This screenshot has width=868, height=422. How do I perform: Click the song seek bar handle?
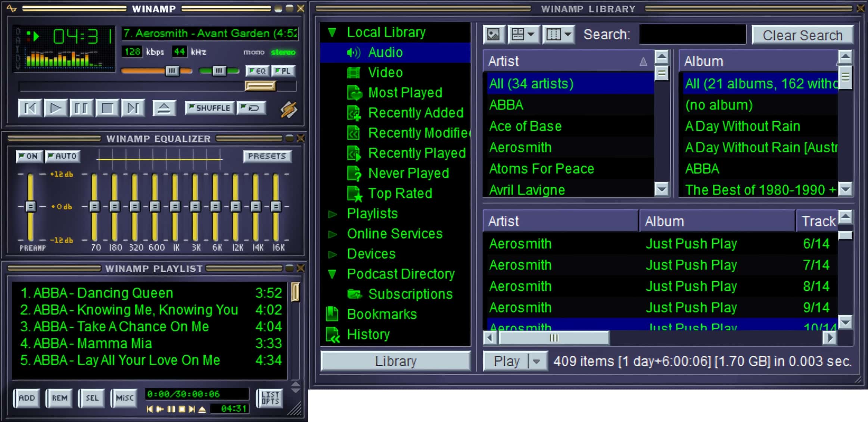click(260, 86)
